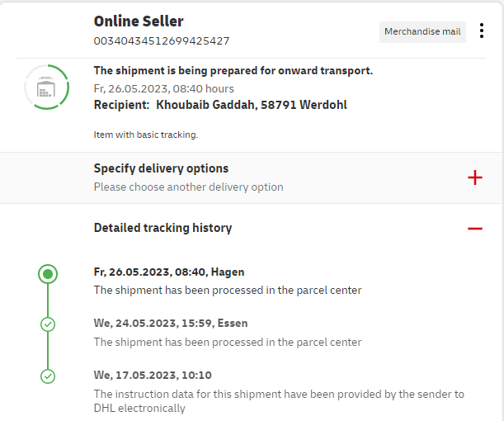Click 'Please choose another delivery option' text
504x421 pixels.
click(188, 187)
